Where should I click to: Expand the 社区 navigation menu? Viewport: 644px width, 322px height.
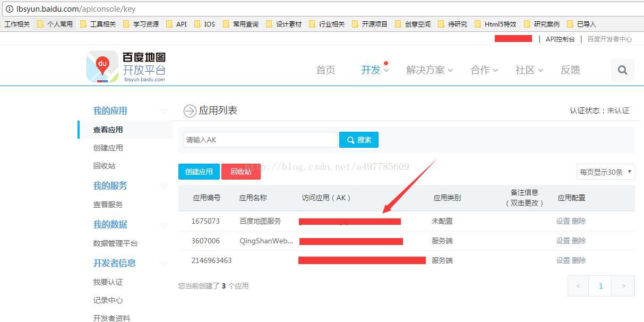[529, 70]
